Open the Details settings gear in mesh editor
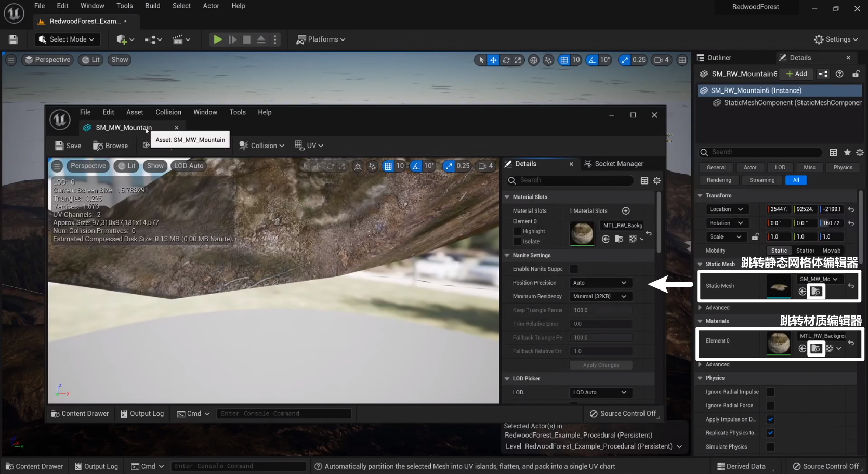This screenshot has width=868, height=474. pyautogui.click(x=657, y=181)
